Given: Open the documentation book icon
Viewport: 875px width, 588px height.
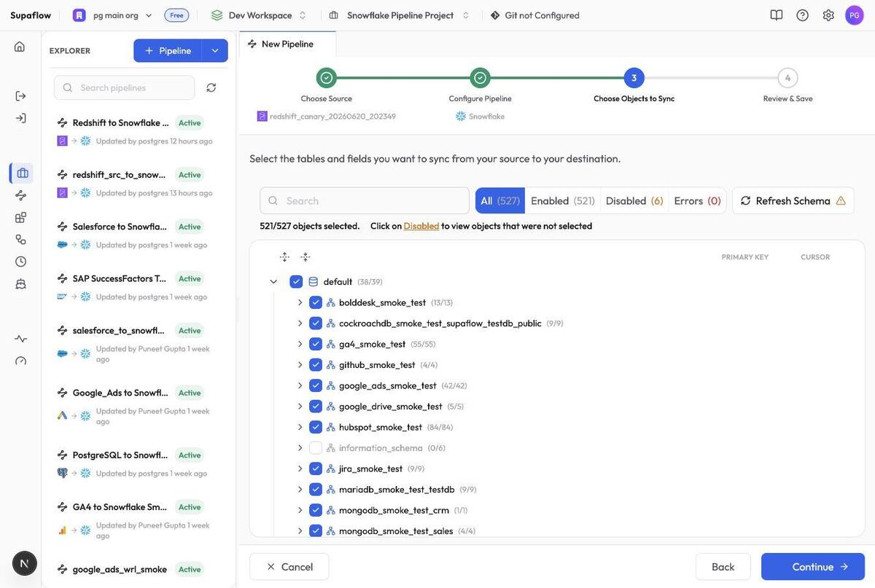Looking at the screenshot, I should pos(777,15).
